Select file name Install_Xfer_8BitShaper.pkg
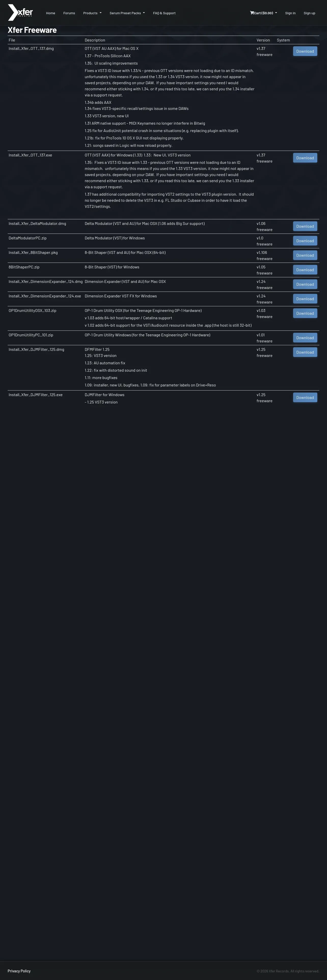 click(33, 252)
